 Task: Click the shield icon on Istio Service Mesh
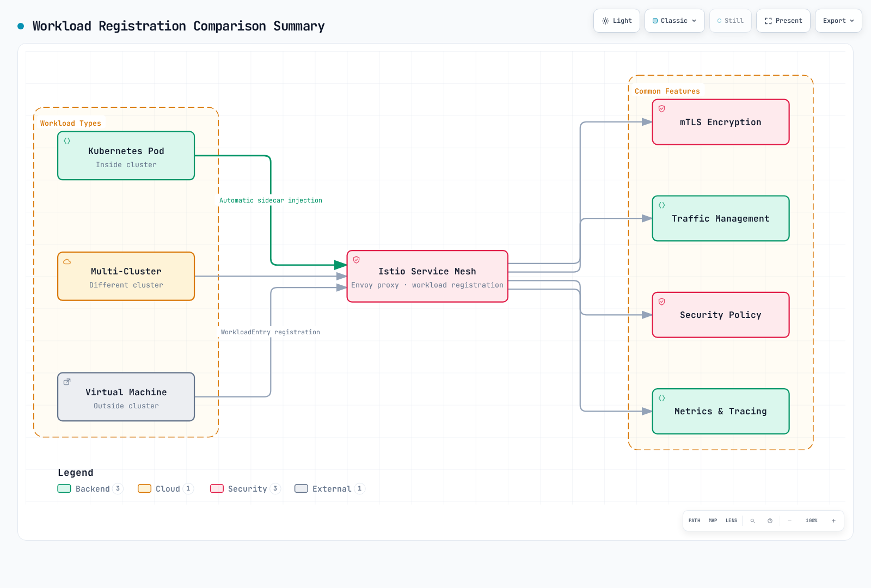357,260
